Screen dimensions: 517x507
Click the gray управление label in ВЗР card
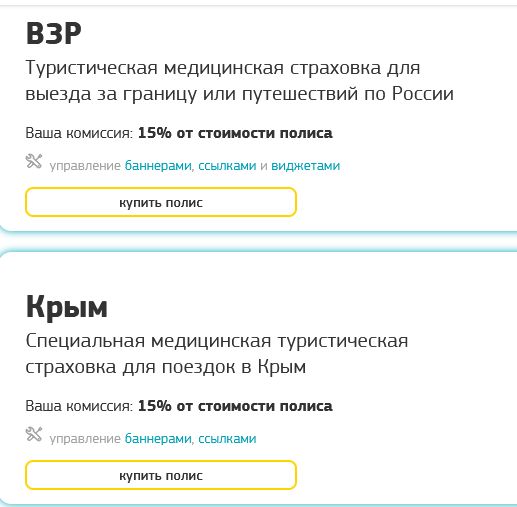pyautogui.click(x=85, y=166)
